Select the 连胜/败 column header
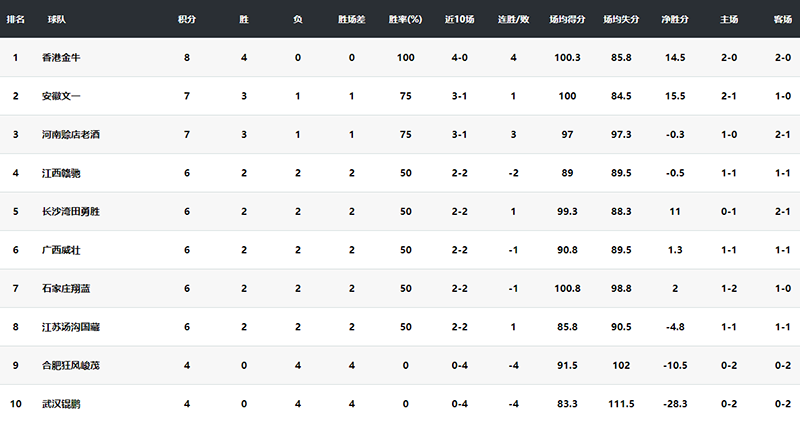800x422 pixels. (513, 19)
